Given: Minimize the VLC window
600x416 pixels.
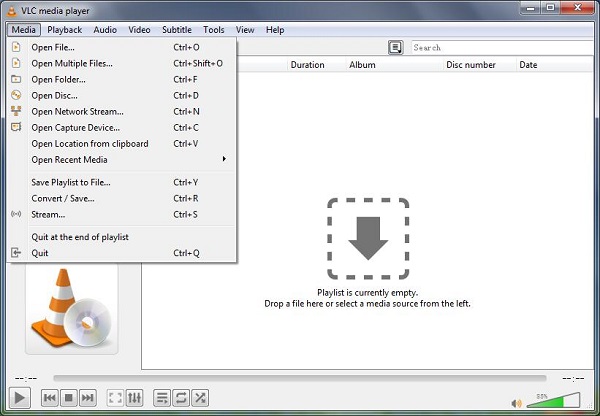Looking at the screenshot, I should point(531,8).
